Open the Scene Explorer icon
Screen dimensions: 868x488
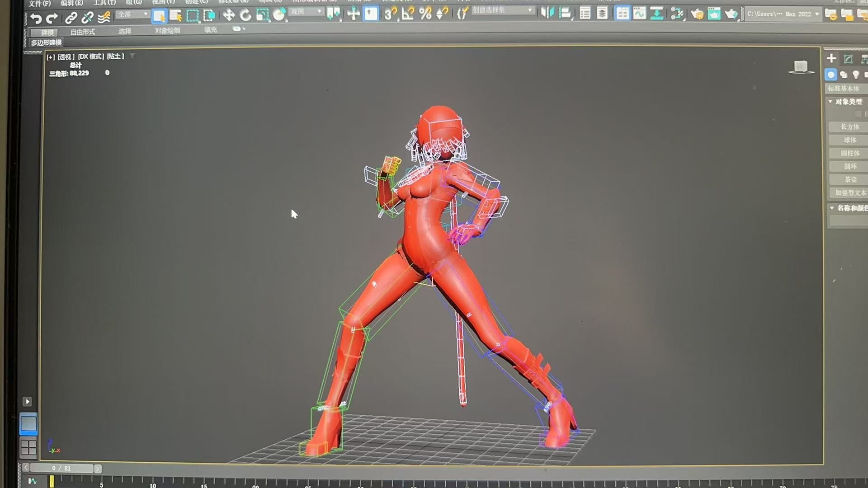tap(585, 13)
